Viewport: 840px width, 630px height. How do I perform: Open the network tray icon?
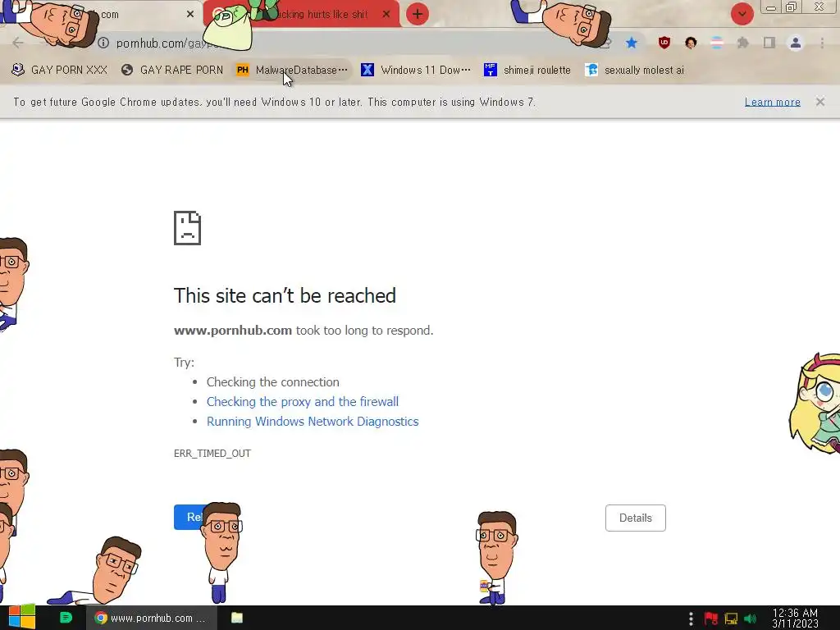(x=731, y=619)
